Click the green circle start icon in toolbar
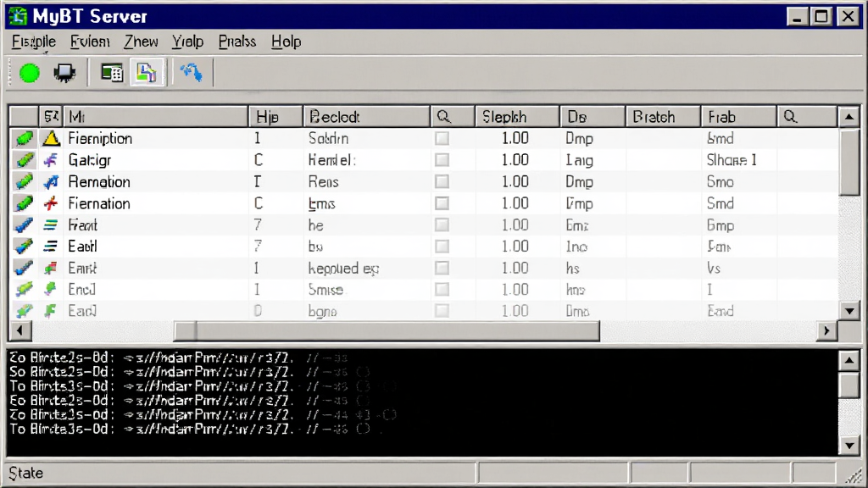This screenshot has height=488, width=868. 30,73
